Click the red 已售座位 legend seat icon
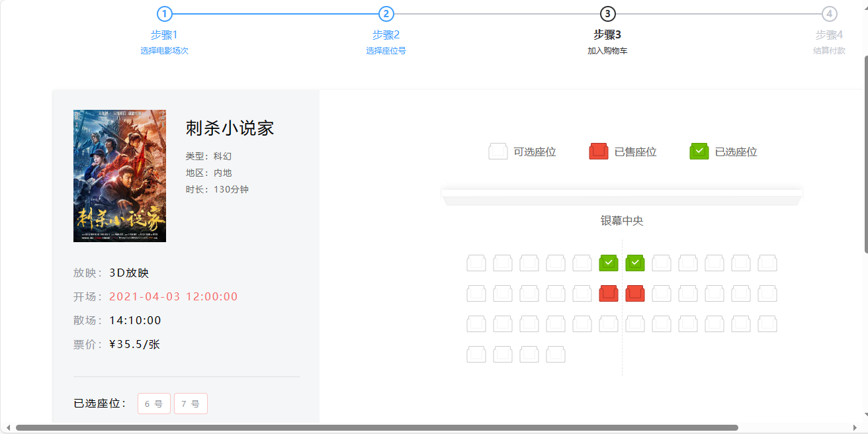This screenshot has width=868, height=434. click(x=599, y=152)
